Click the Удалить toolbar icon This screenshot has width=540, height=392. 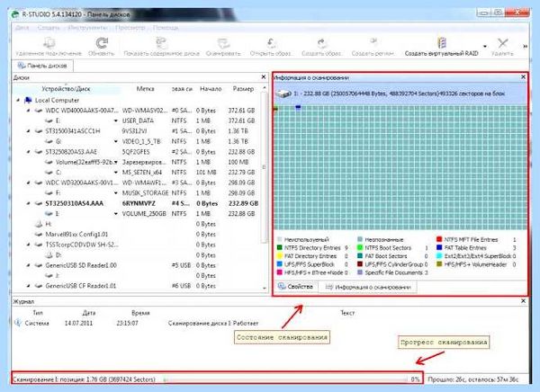[502, 43]
